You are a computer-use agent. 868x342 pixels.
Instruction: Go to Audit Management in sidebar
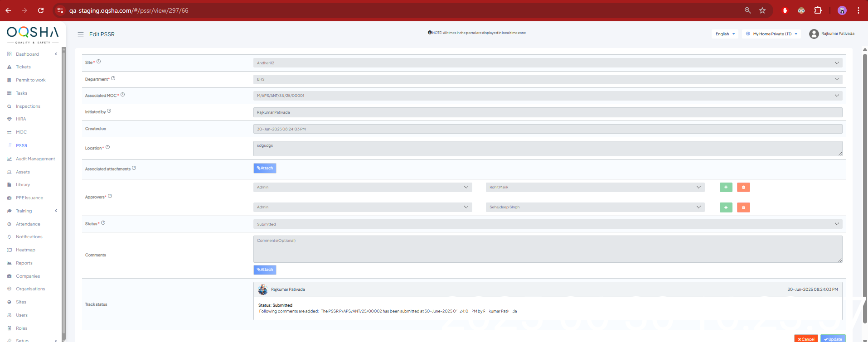coord(35,159)
